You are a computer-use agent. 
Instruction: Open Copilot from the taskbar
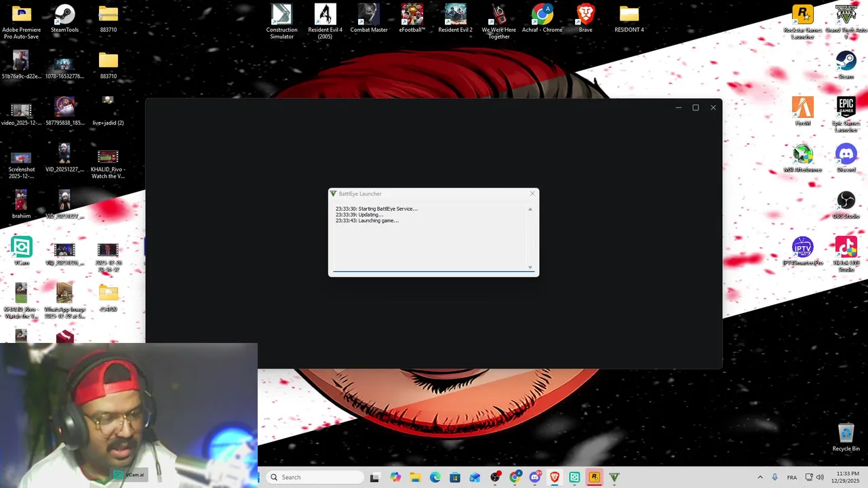pos(395,477)
